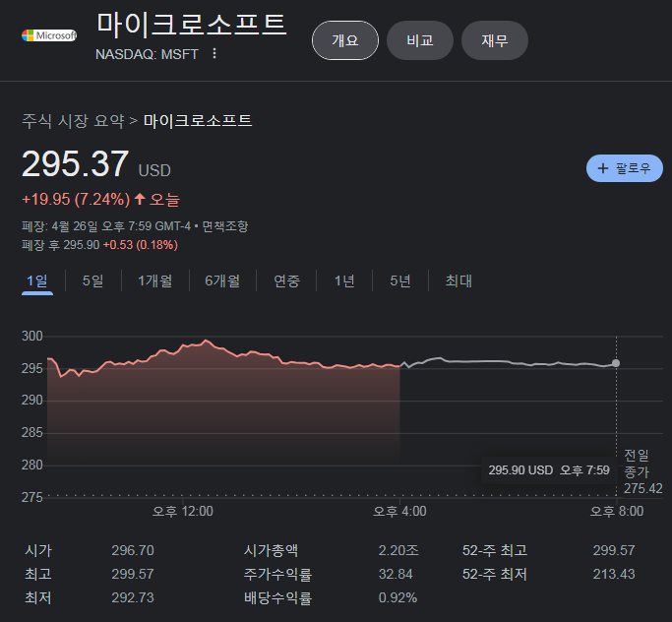Switch to the 비교 compare tab
Screen dimensions: 672x622
[x=420, y=40]
